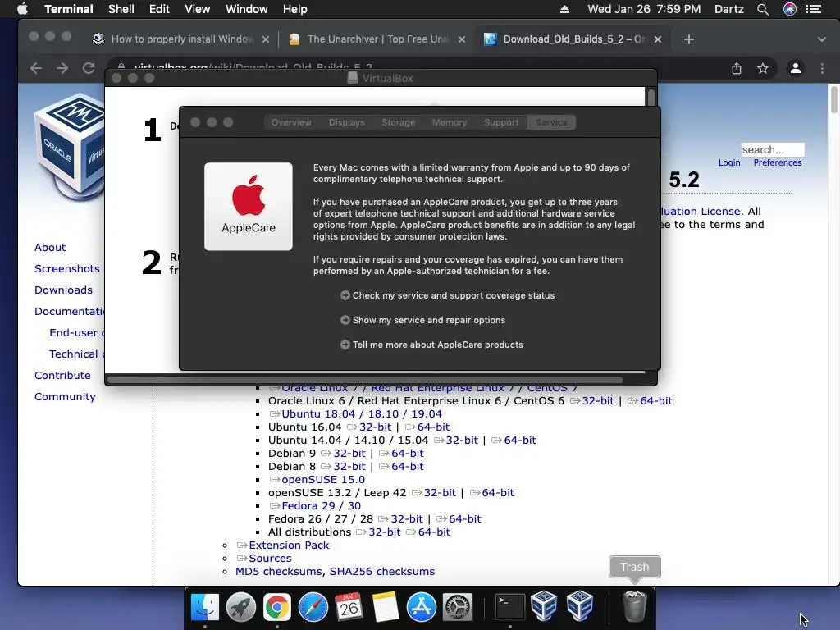Open Siri from the menu bar
This screenshot has height=630, width=840.
tap(790, 9)
